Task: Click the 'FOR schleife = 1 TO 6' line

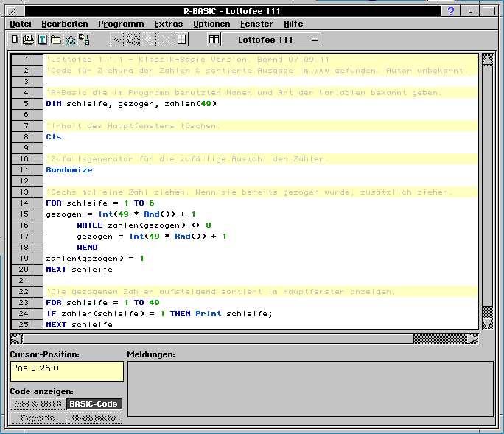Action: (x=100, y=203)
